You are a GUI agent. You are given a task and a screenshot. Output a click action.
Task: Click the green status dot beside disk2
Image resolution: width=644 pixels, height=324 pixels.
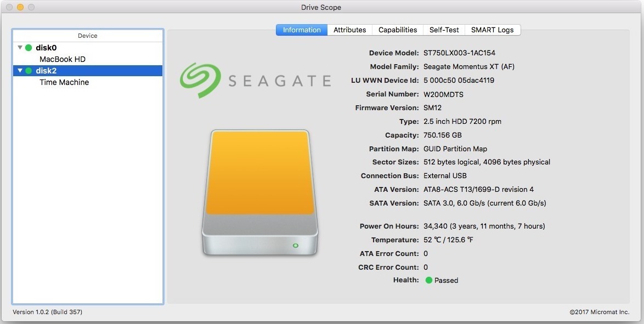29,71
